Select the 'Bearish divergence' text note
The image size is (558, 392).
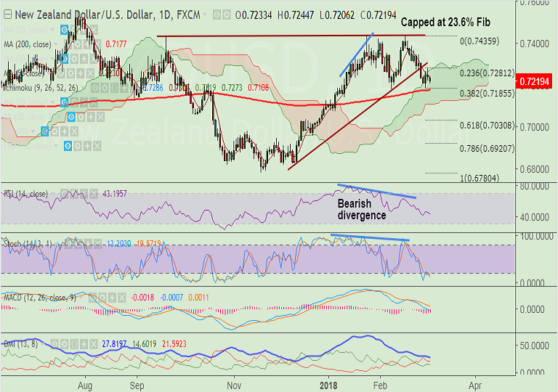[x=362, y=209]
